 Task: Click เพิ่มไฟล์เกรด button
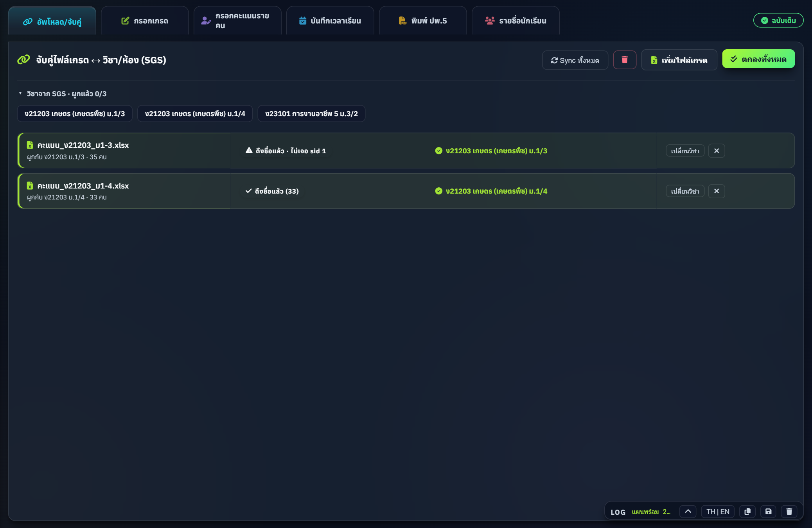click(679, 60)
